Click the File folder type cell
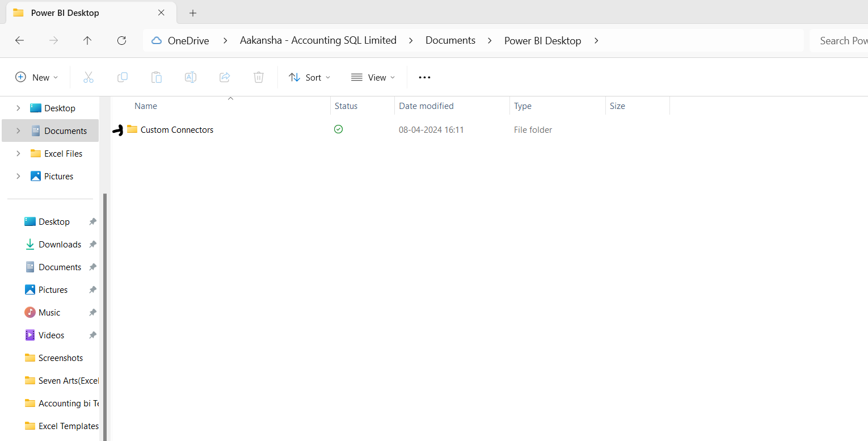Viewport: 868px width, 441px height. pyautogui.click(x=533, y=130)
